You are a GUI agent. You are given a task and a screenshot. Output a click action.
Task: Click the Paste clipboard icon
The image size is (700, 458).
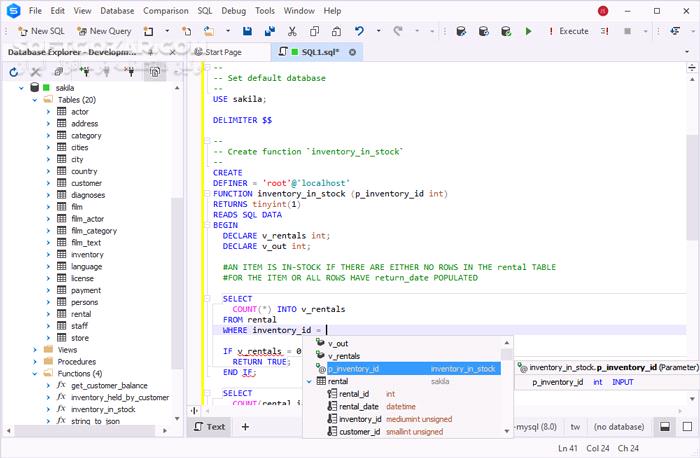point(337,31)
